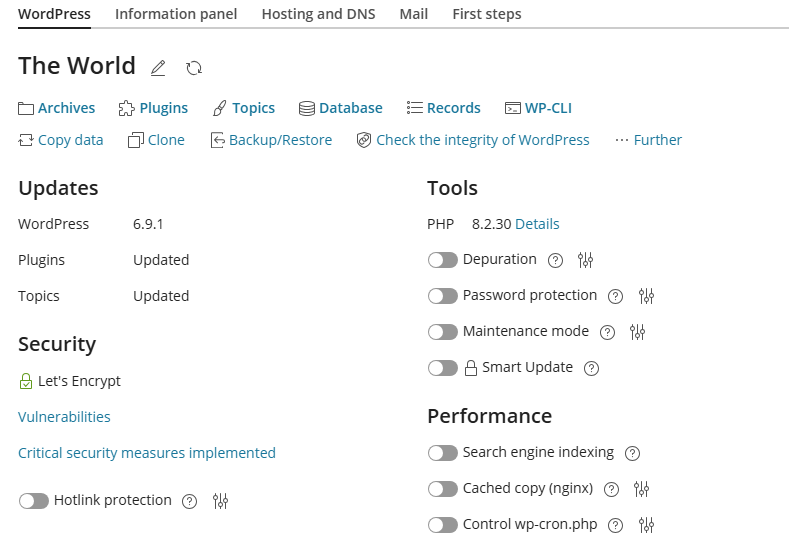Click help icon beside Search engine indexing

tap(632, 453)
